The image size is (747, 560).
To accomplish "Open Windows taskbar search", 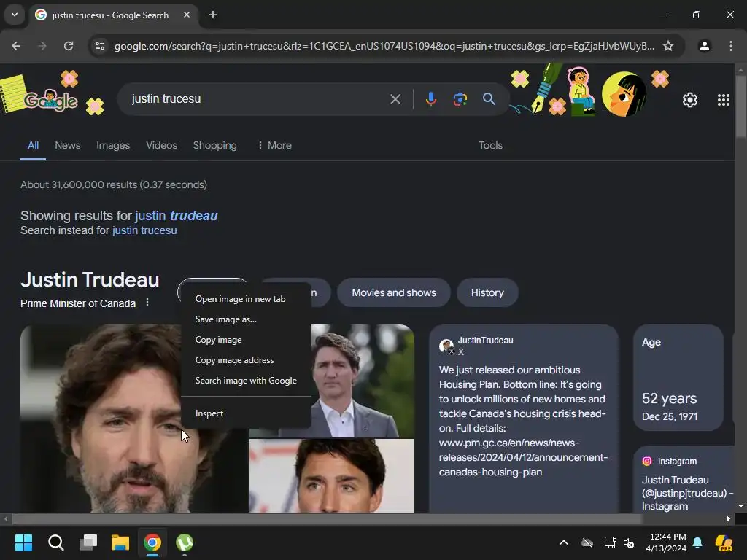I will tap(55, 542).
